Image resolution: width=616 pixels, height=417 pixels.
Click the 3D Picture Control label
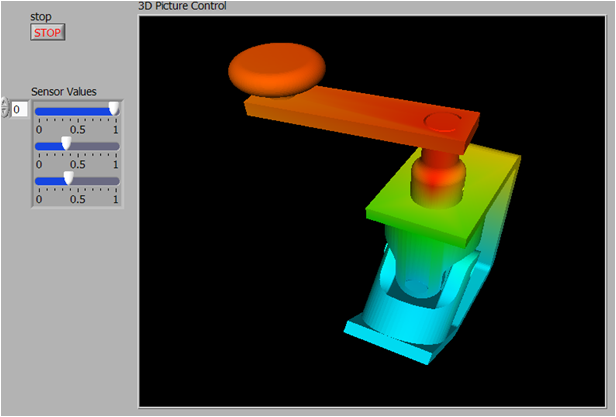coord(182,6)
